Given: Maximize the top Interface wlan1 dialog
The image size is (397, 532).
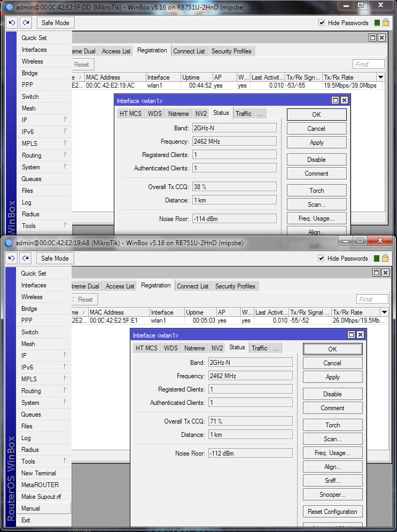Looking at the screenshot, I should tap(335, 100).
